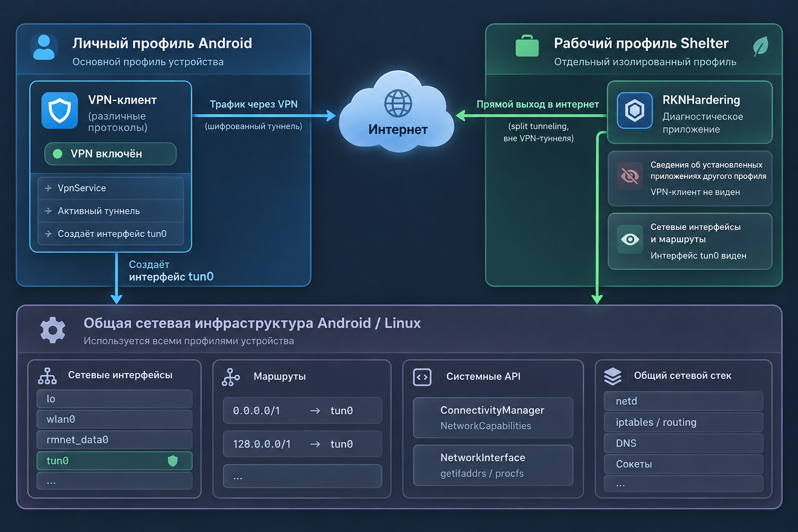Click the Системные API code icon
The height and width of the screenshot is (532, 798).
422,377
